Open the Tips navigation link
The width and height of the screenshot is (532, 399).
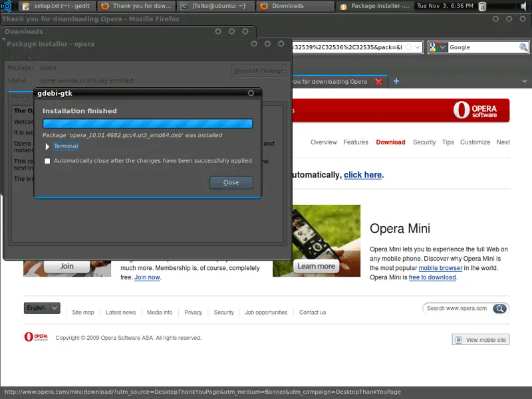click(448, 142)
